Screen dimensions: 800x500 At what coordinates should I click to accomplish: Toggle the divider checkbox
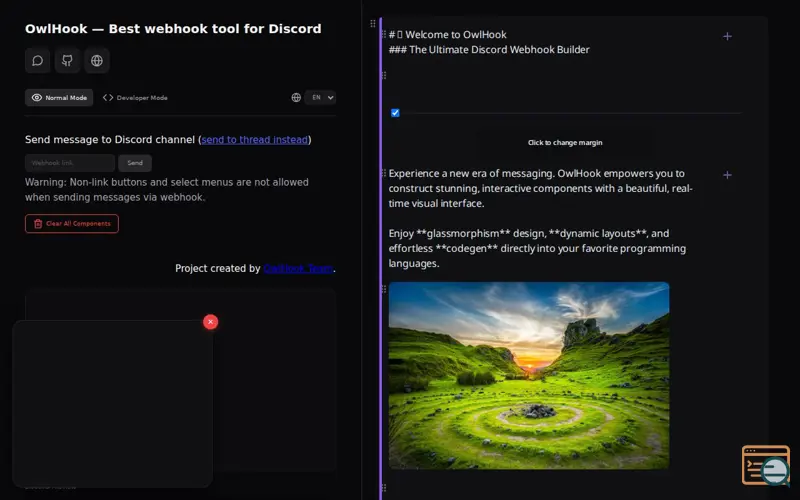tap(395, 113)
